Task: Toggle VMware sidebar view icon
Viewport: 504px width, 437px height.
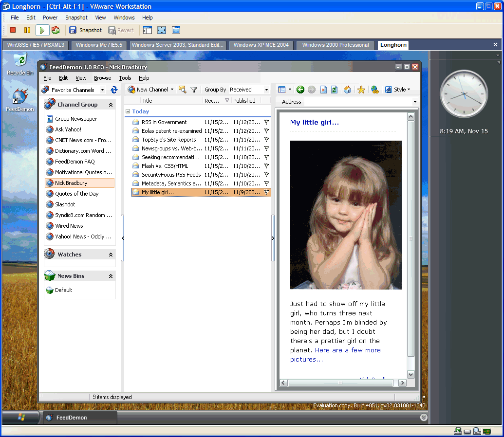Action: pos(148,30)
